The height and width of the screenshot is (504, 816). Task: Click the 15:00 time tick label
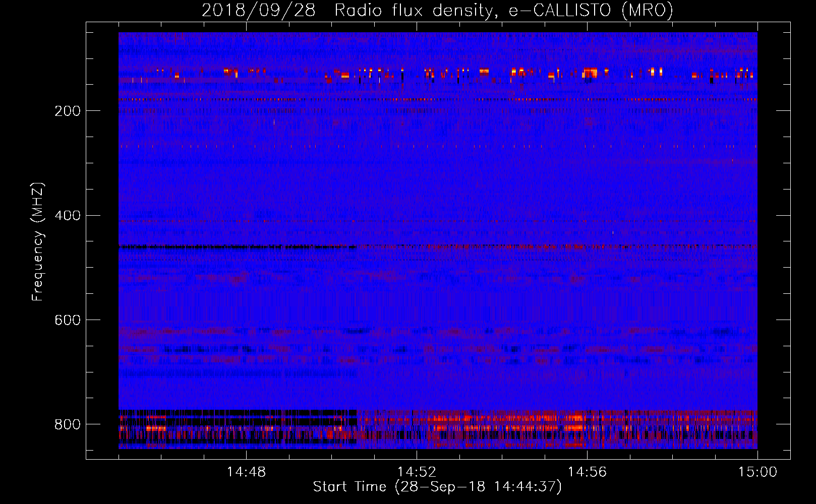[x=757, y=472]
